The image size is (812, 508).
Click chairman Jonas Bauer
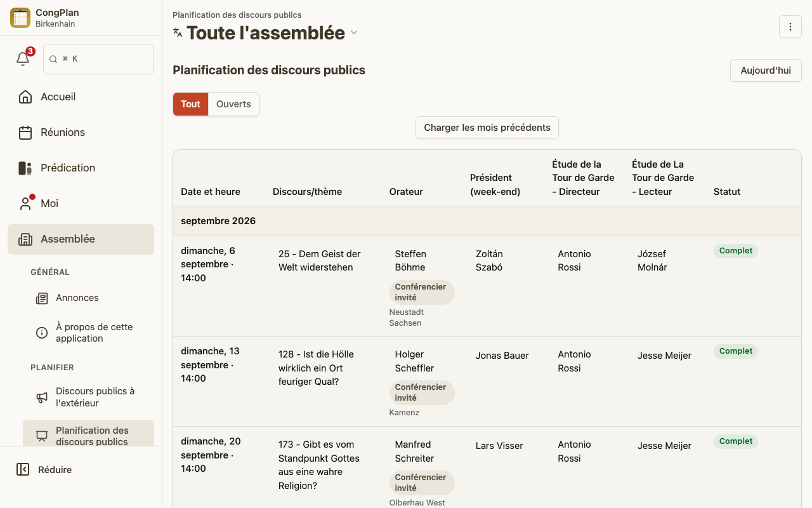coord(502,356)
